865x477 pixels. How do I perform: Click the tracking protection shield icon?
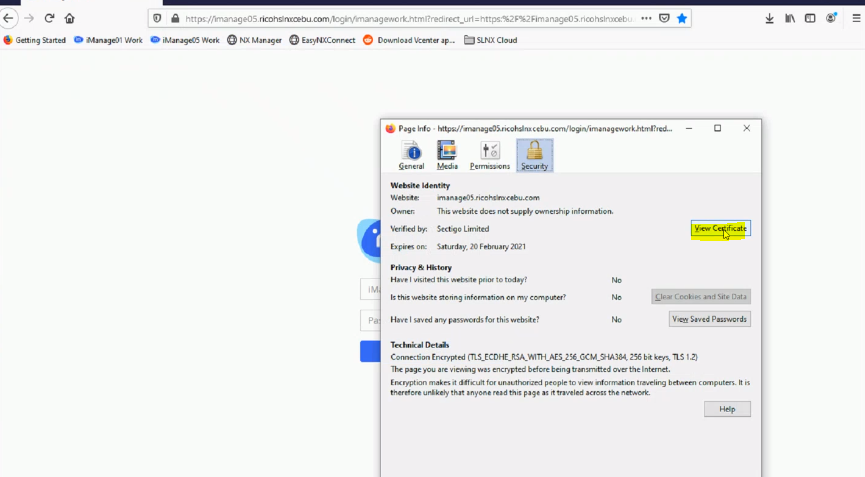[157, 19]
